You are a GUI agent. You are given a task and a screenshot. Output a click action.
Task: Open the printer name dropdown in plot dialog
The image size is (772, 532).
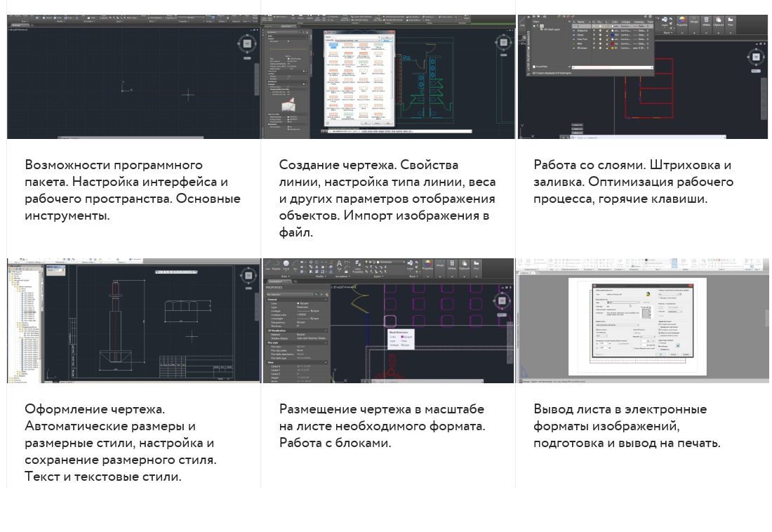(623, 302)
